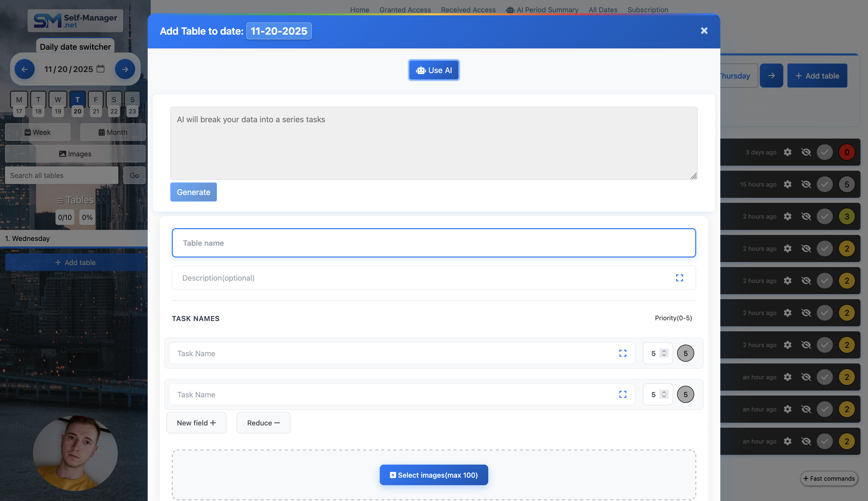Image resolution: width=868 pixels, height=501 pixels.
Task: Open settings gear for the 15 hours ago table
Action: (787, 184)
